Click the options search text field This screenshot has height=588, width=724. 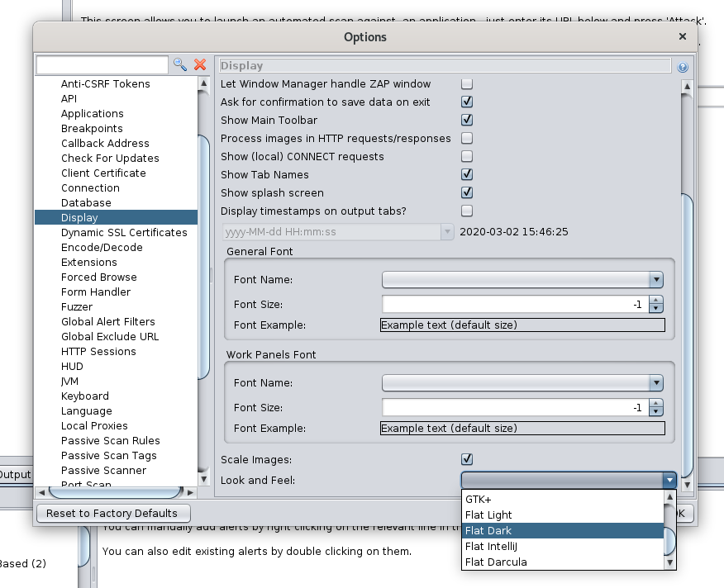(102, 64)
